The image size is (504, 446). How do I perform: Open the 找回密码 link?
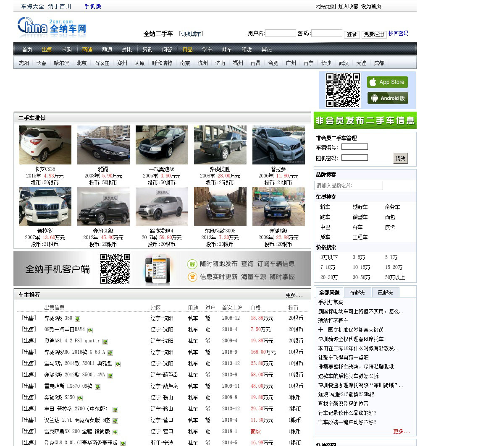tap(398, 34)
